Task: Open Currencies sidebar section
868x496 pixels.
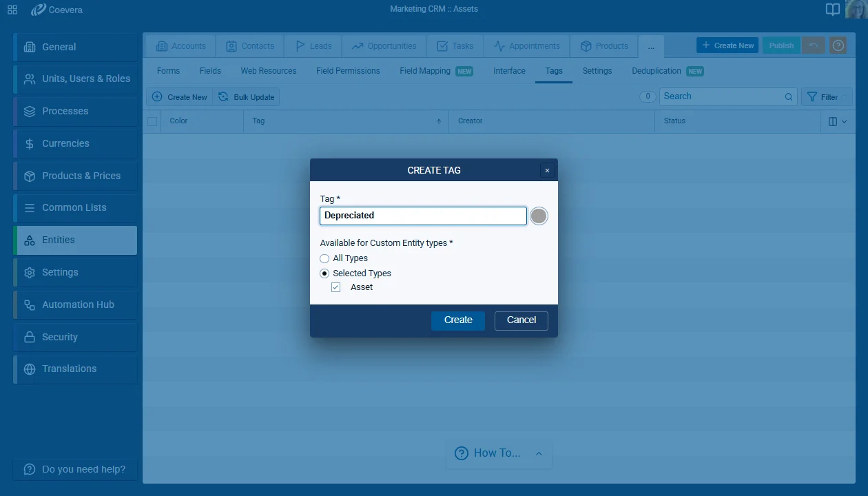Action: coord(76,143)
